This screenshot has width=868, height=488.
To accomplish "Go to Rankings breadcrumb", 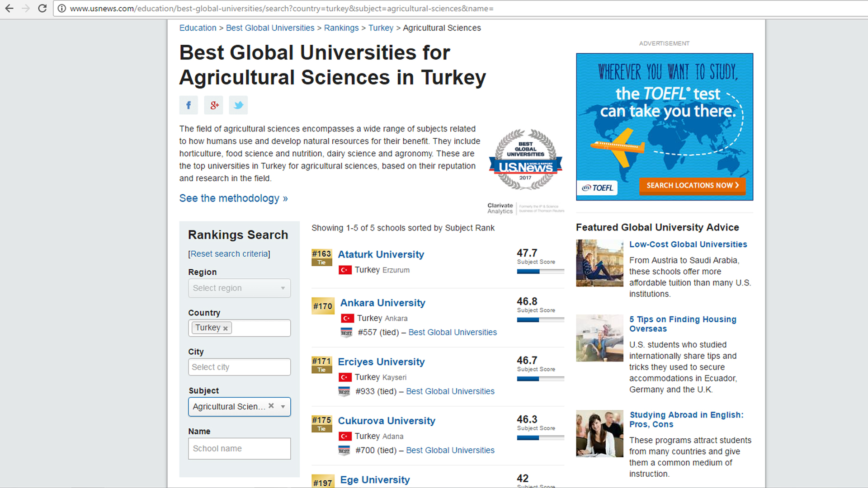I will (x=341, y=28).
